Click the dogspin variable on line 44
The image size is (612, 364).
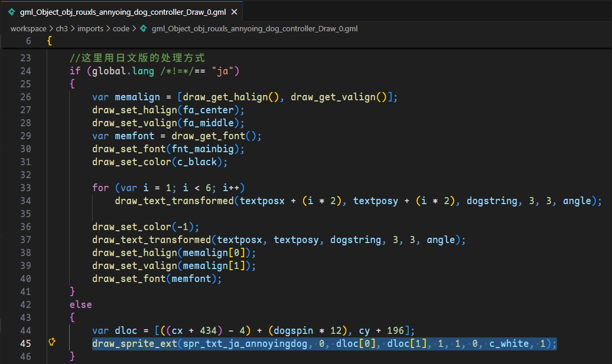pos(293,331)
